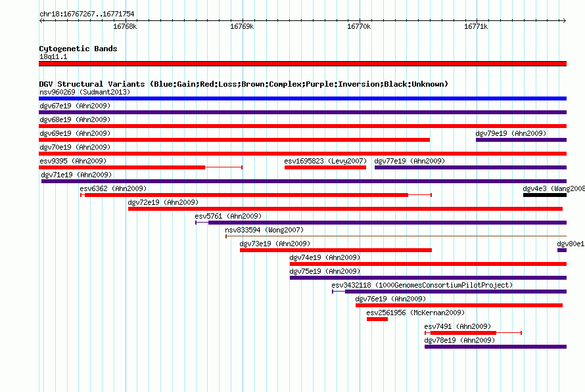The width and height of the screenshot is (585, 392).
Task: Select the red dgv76e19 loss variant bar
Action: tap(459, 305)
